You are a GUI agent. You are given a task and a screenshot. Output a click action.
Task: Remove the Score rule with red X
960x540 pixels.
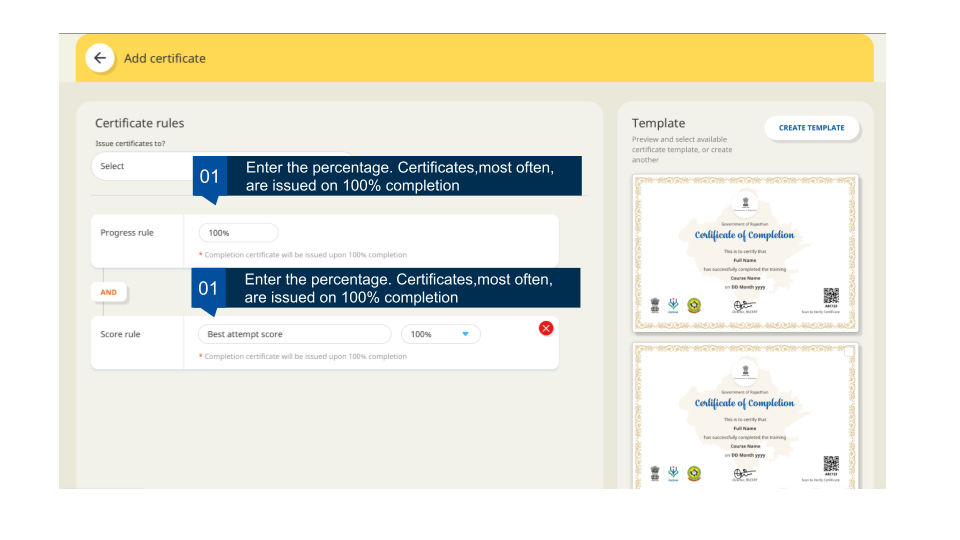[546, 328]
